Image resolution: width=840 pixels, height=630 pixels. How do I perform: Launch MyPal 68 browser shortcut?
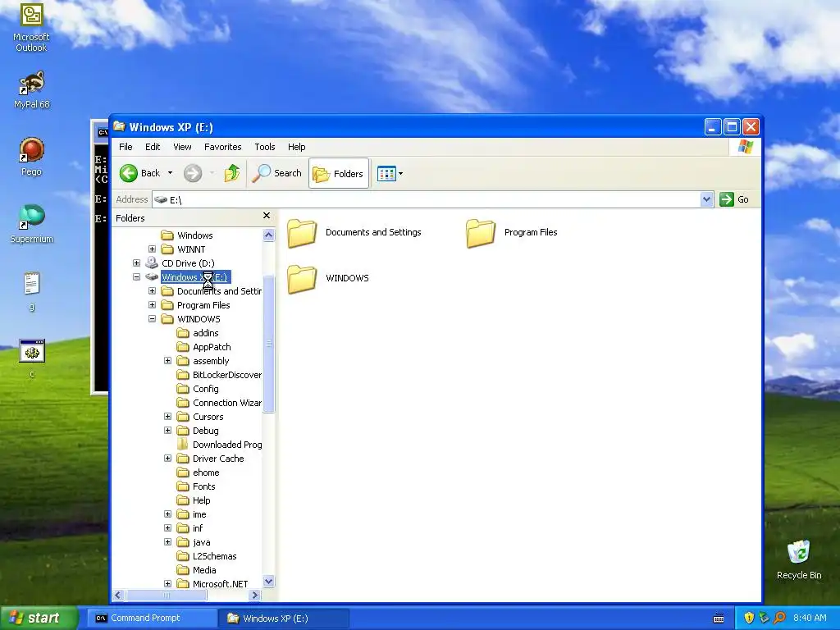(x=32, y=90)
